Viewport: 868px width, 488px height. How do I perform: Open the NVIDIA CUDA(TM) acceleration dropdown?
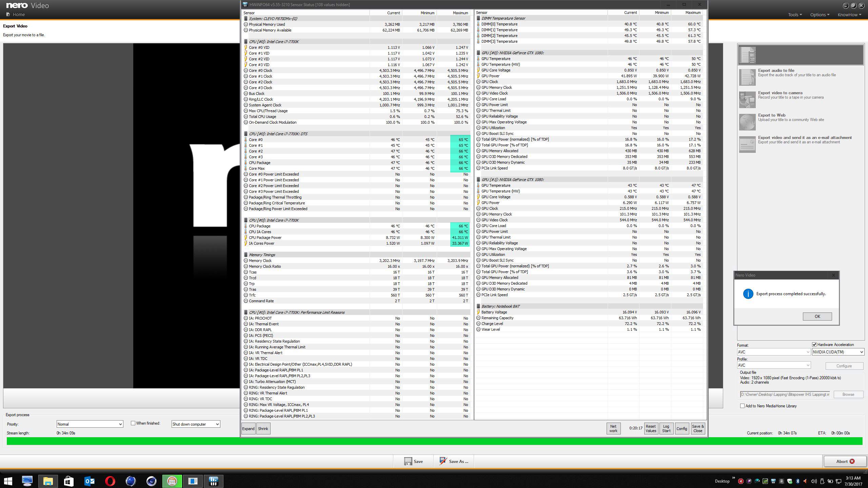(x=838, y=352)
